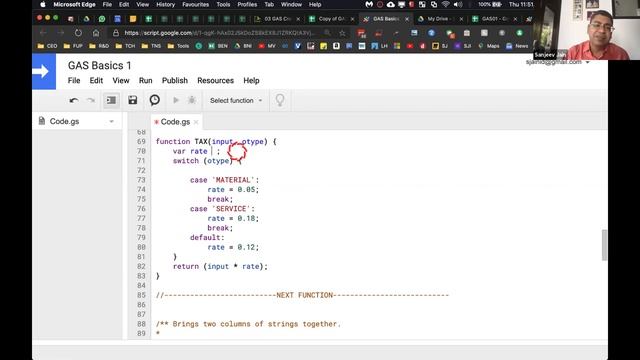
Task: Open the News bookmark
Action: tap(517, 46)
